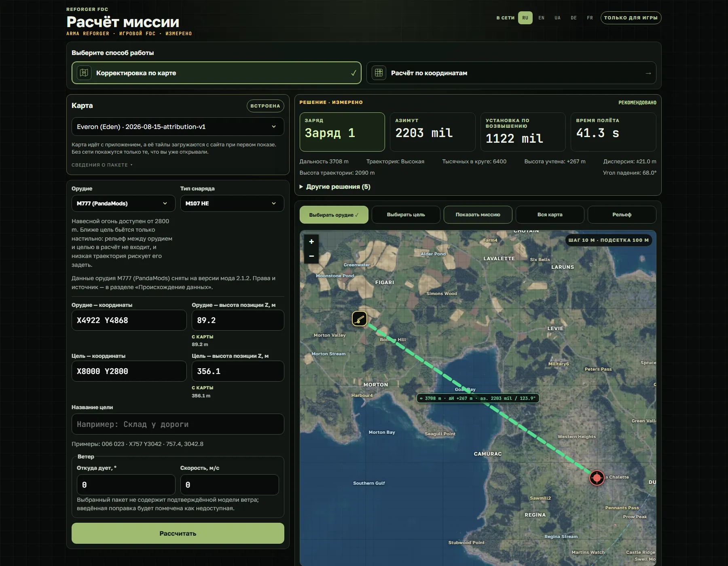Click the grid icon beside Расчёт по координатам
The width and height of the screenshot is (728, 566).
pos(379,73)
